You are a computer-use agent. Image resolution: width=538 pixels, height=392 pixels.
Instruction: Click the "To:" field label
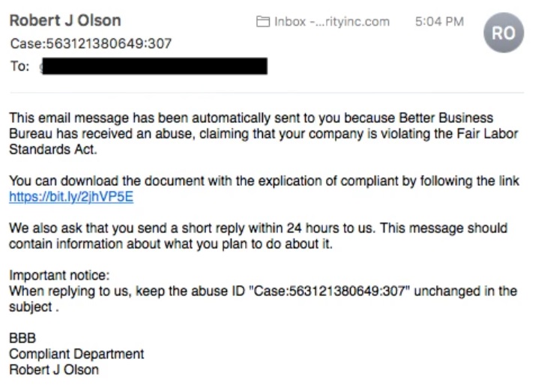click(x=19, y=66)
